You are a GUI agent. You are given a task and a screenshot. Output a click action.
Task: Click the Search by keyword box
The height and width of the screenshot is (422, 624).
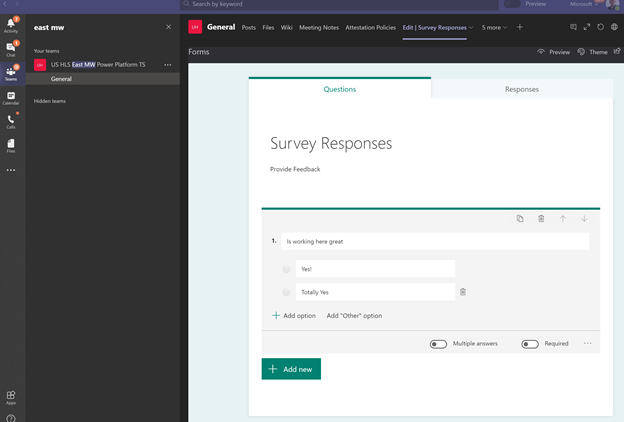[339, 4]
